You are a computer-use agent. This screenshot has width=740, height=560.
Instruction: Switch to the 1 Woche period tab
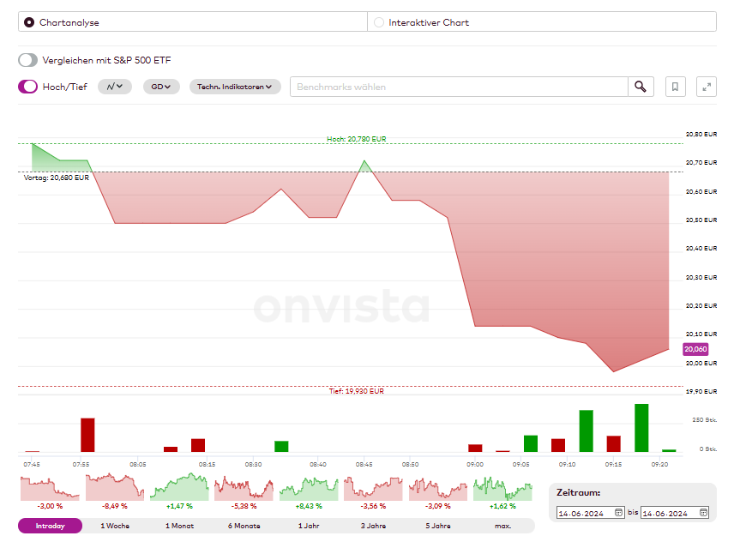tap(114, 525)
